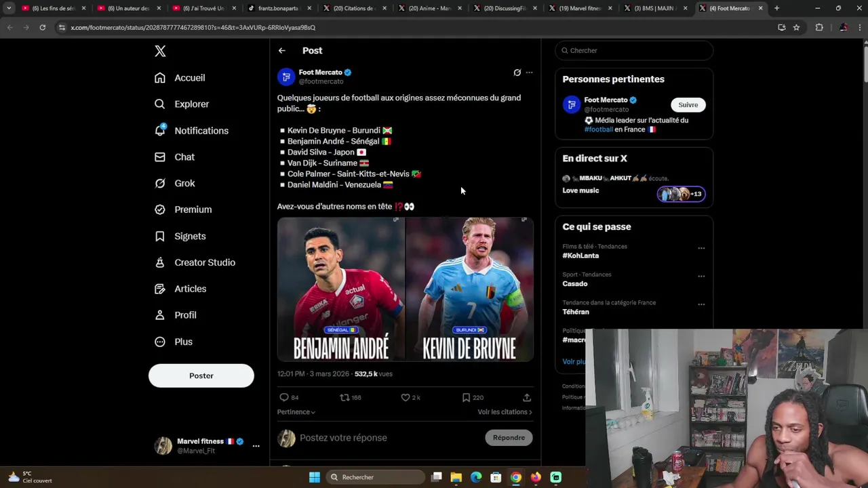The height and width of the screenshot is (488, 868).
Task: Reload the page
Action: pyautogui.click(x=42, y=28)
